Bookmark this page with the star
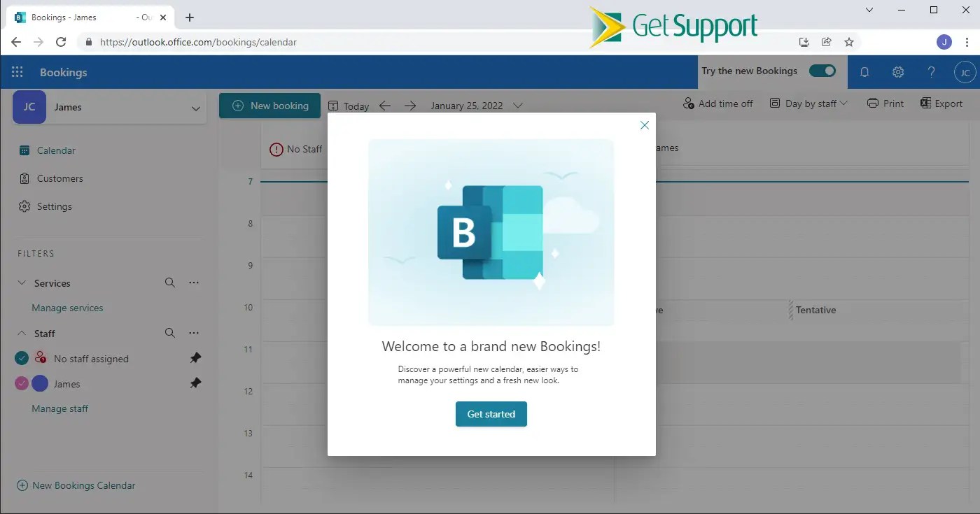This screenshot has width=980, height=514. (x=849, y=42)
